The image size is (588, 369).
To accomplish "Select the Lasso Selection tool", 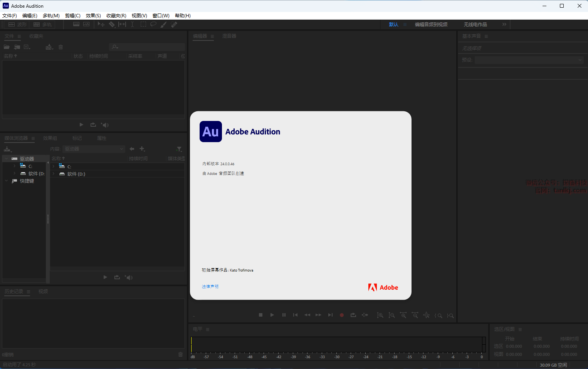I will click(153, 24).
